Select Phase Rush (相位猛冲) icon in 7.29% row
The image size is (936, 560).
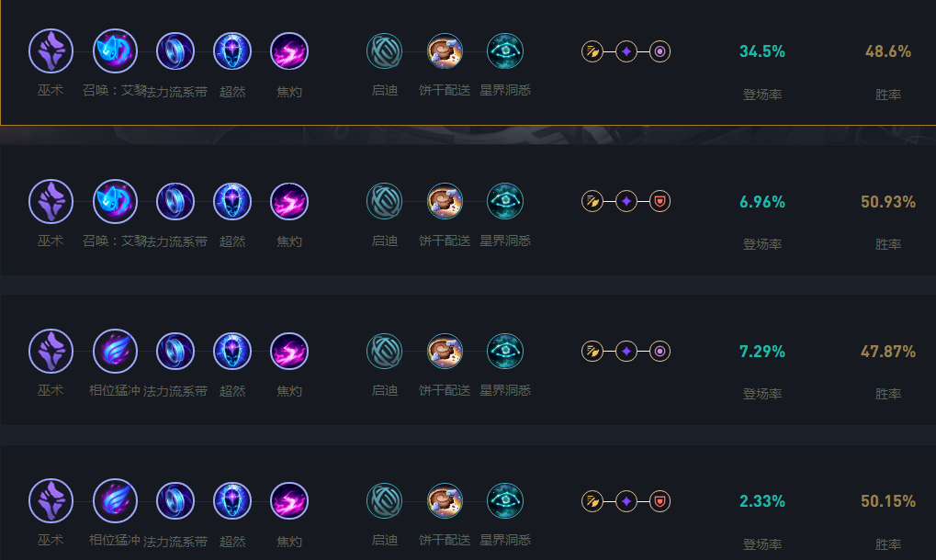pos(115,351)
